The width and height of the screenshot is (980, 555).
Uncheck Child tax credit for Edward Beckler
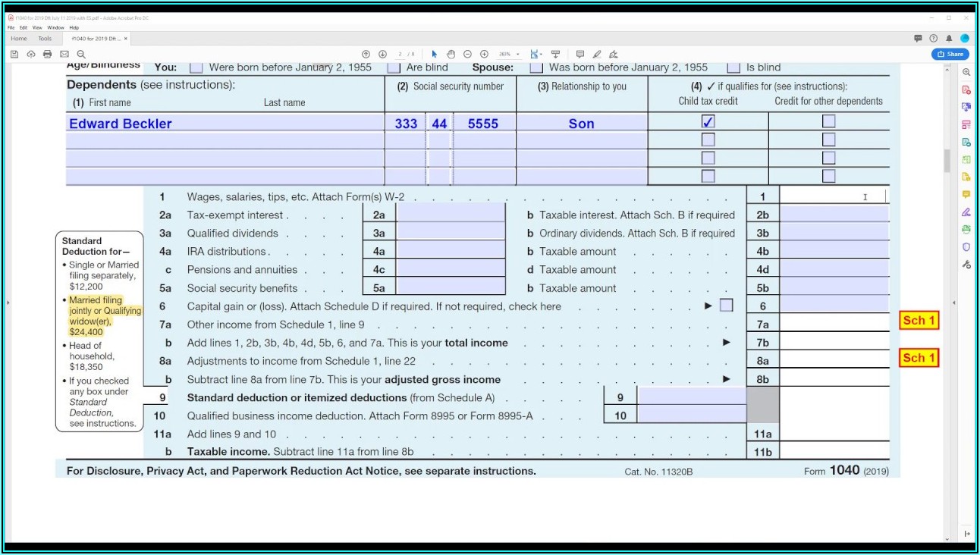(x=708, y=121)
